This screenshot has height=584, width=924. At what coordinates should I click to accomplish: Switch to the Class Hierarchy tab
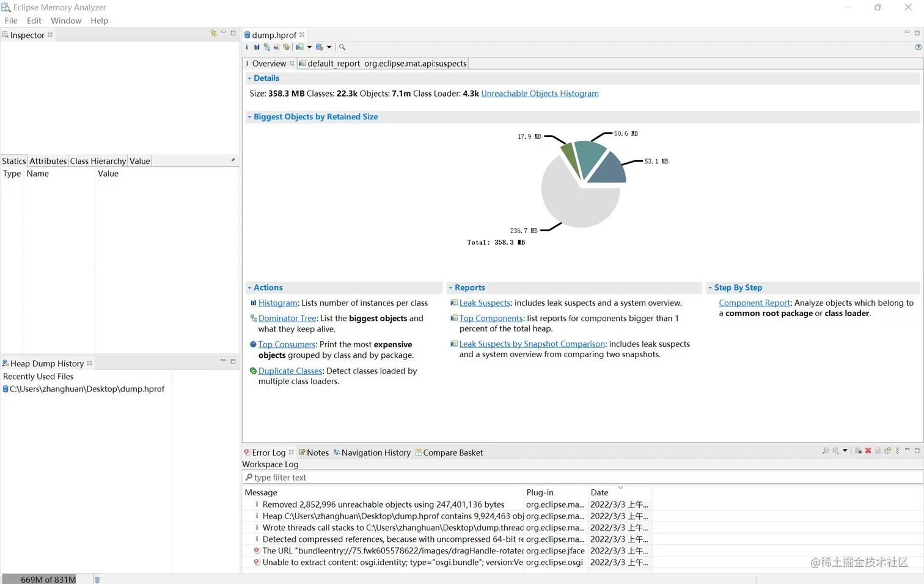[98, 161]
